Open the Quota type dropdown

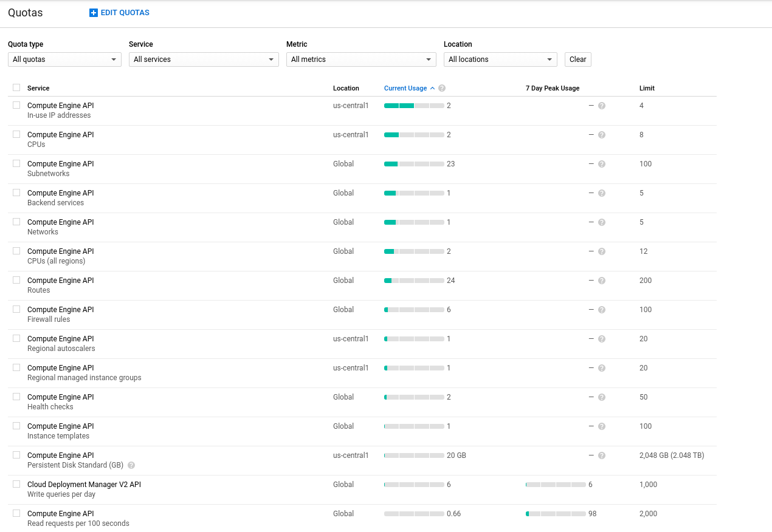pos(64,60)
